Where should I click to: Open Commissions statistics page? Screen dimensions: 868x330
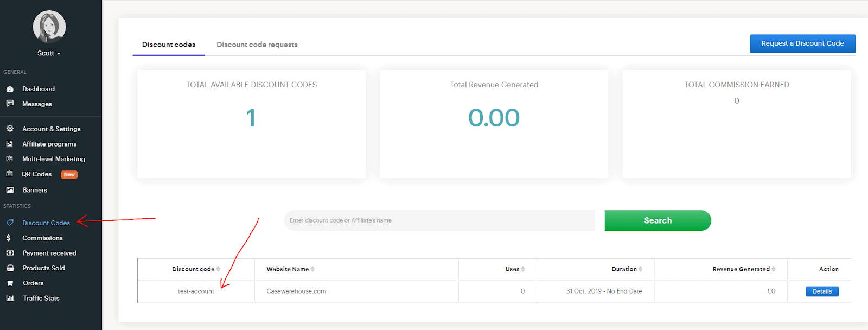[42, 238]
